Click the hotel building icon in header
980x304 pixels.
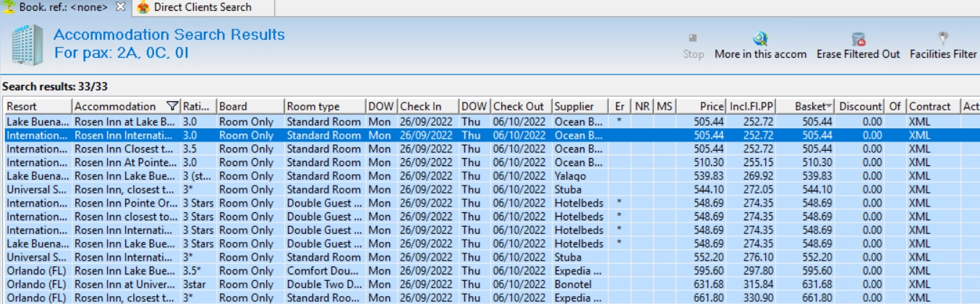27,45
